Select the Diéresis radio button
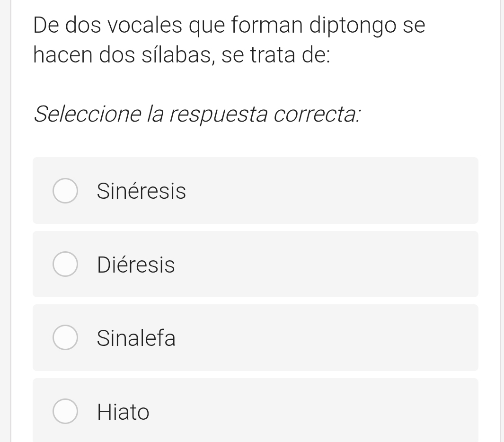The height and width of the screenshot is (442, 504). tap(65, 265)
